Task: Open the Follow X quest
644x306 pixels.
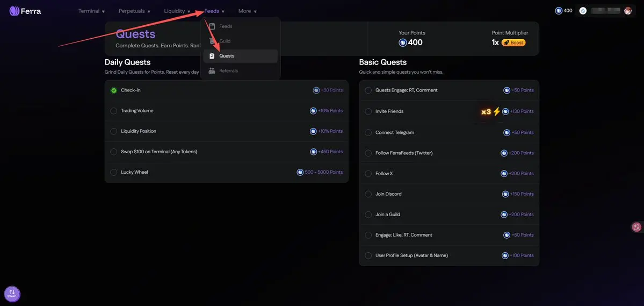Action: click(x=449, y=174)
